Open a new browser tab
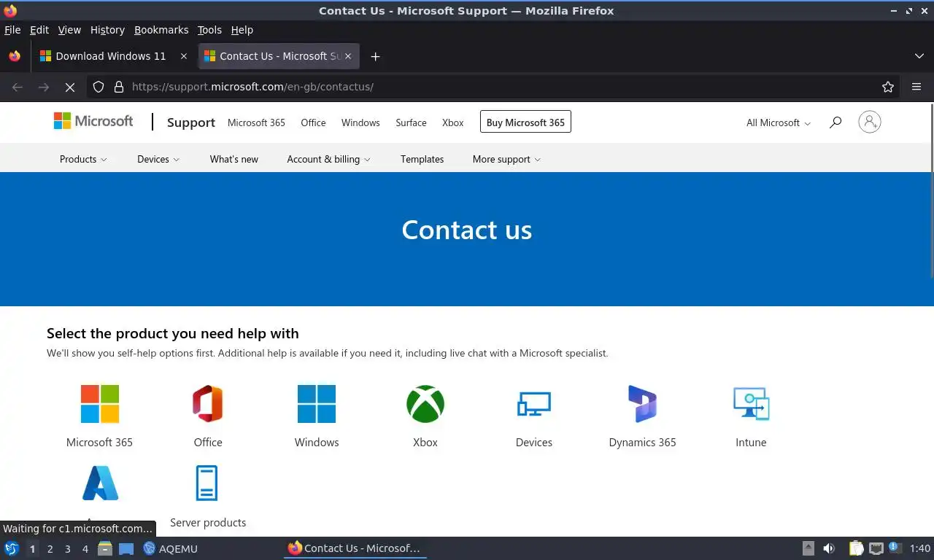 [x=375, y=56]
